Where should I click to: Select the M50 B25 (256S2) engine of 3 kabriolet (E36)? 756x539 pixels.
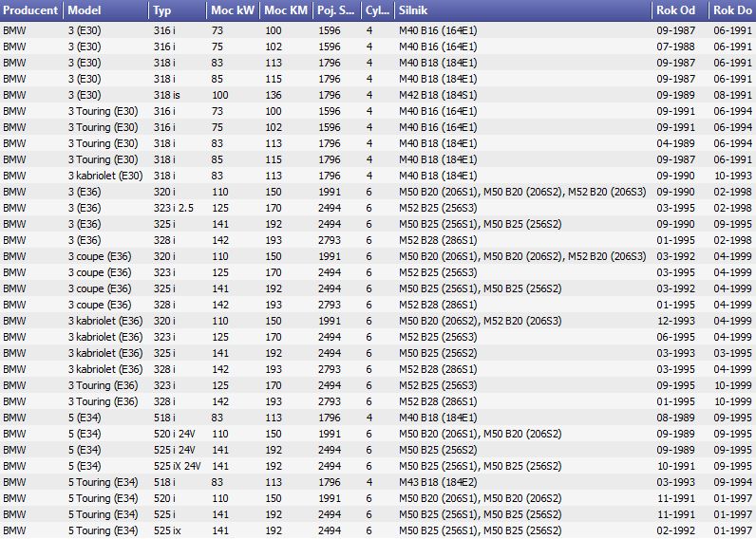438,353
